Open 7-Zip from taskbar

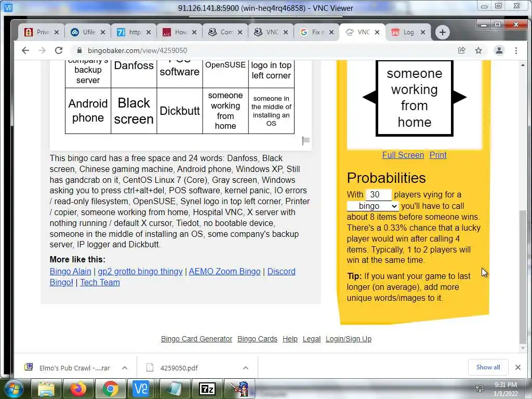207,389
